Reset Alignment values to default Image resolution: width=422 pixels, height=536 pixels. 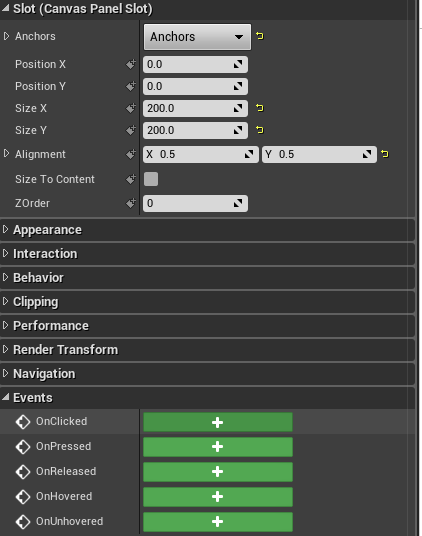pyautogui.click(x=385, y=154)
